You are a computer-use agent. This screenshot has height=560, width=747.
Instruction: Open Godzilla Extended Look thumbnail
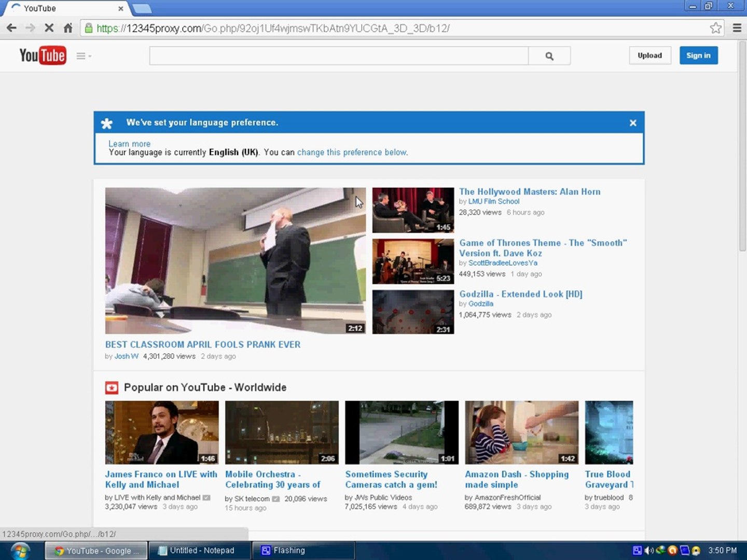pos(413,312)
